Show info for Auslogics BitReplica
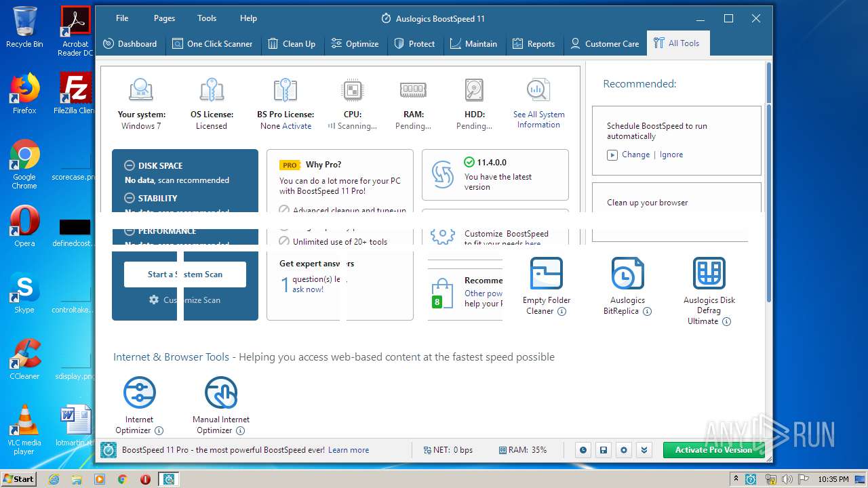 [647, 312]
